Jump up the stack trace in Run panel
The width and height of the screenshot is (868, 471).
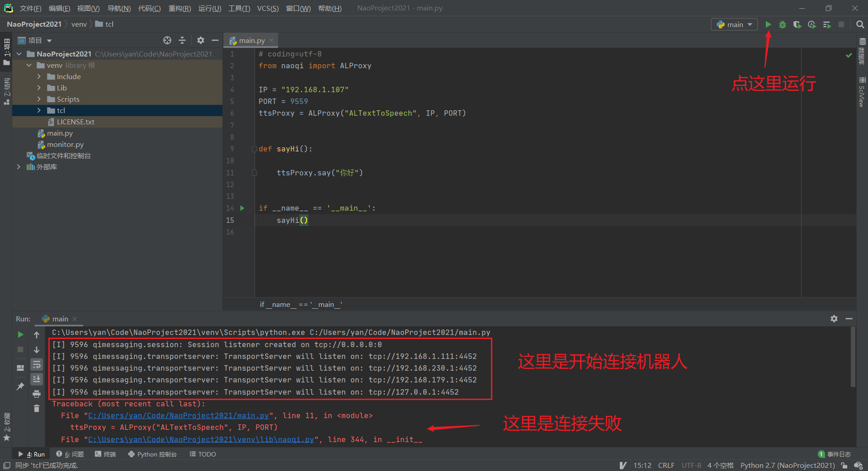coord(37,334)
